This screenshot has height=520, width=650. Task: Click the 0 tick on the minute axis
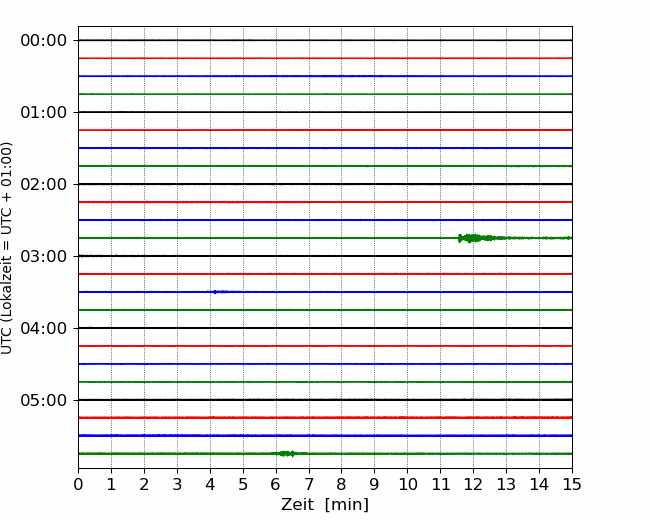78,485
